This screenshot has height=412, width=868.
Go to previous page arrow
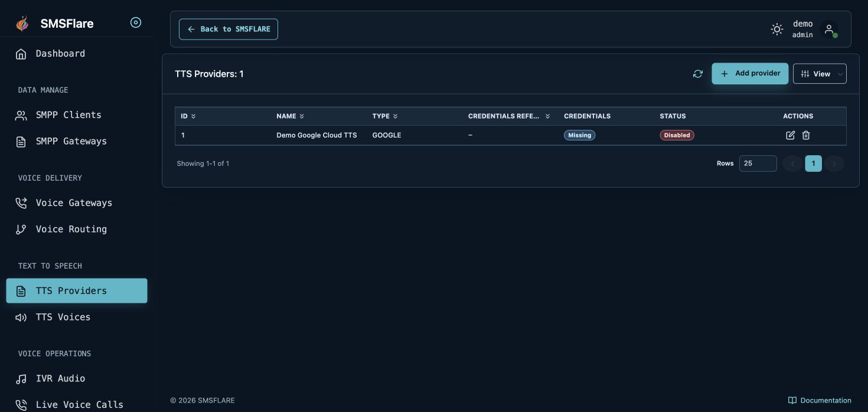[792, 164]
